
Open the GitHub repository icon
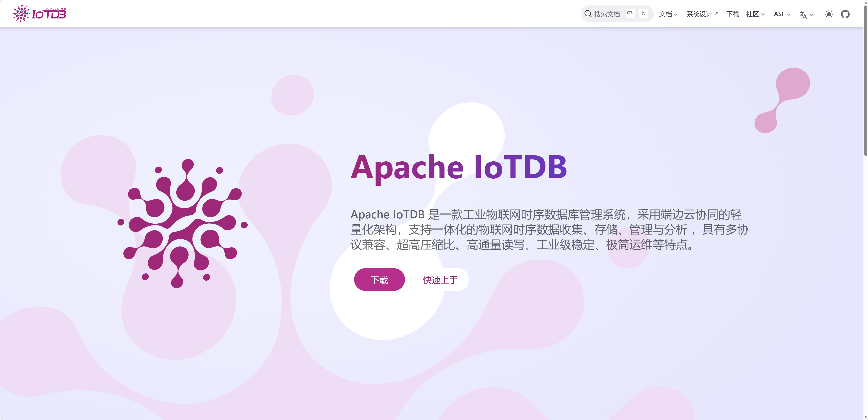click(845, 14)
